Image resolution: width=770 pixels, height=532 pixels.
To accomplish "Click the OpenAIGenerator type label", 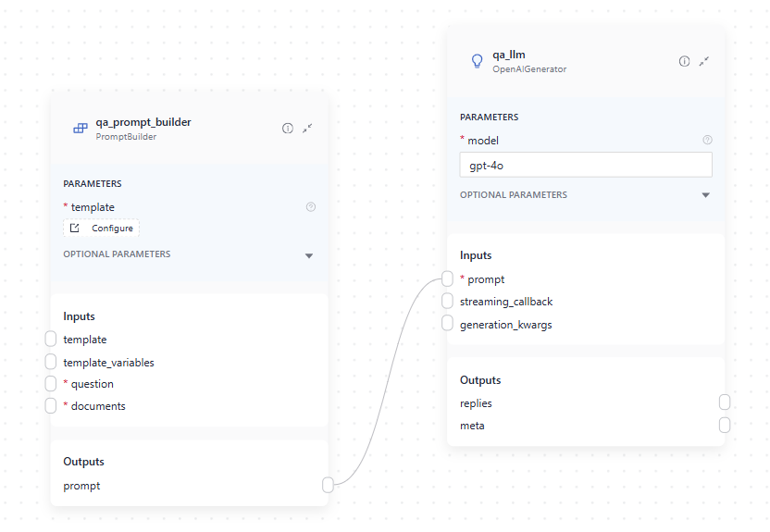I will point(529,69).
